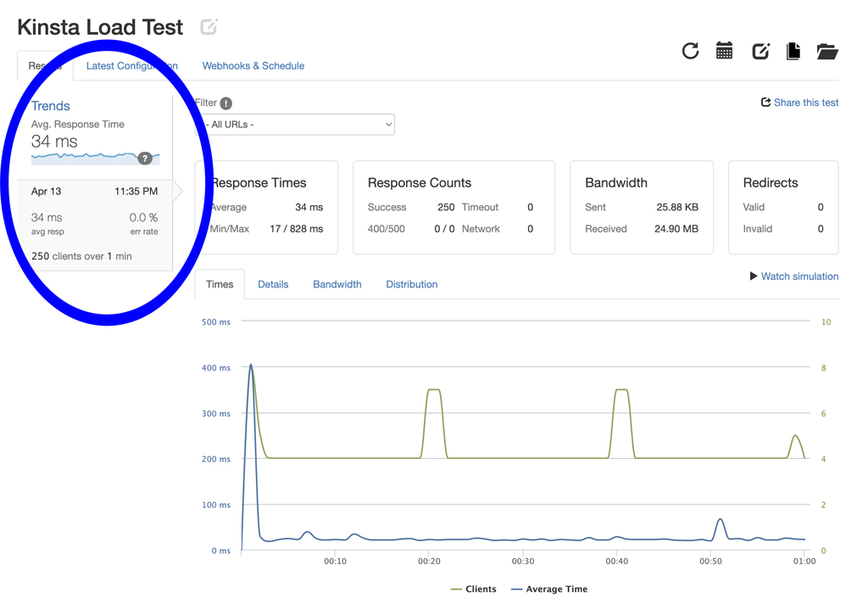The image size is (868, 608).
Task: Click the Redirects card heading
Action: point(771,182)
